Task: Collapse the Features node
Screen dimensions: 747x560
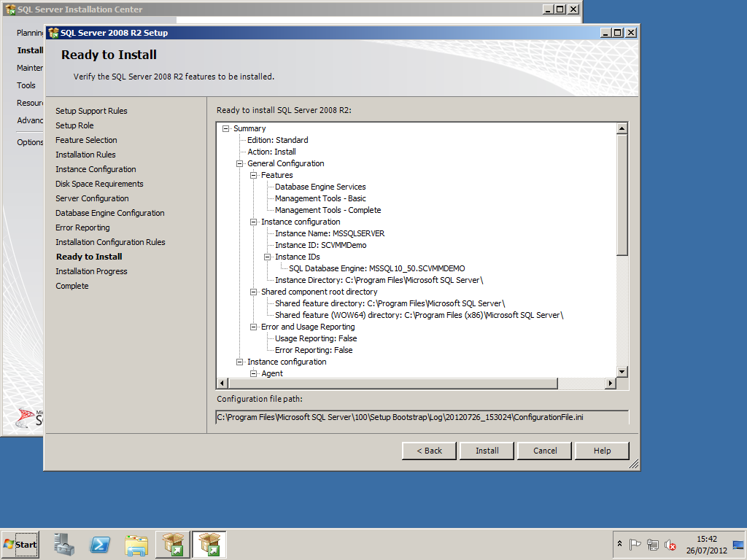Action: point(253,175)
